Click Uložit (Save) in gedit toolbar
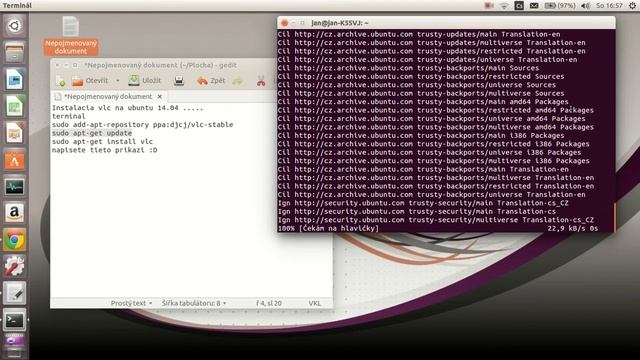Viewport: 640px width, 360px height. pyautogui.click(x=144, y=81)
